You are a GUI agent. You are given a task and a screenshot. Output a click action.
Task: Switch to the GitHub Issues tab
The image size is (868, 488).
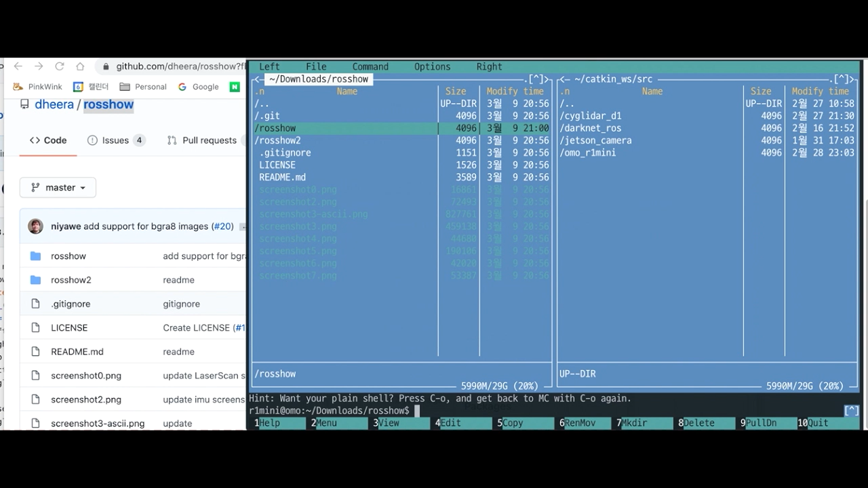coord(116,140)
